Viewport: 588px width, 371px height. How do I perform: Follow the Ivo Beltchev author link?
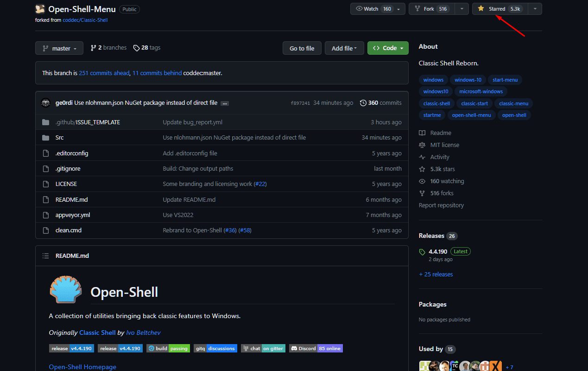(x=143, y=333)
